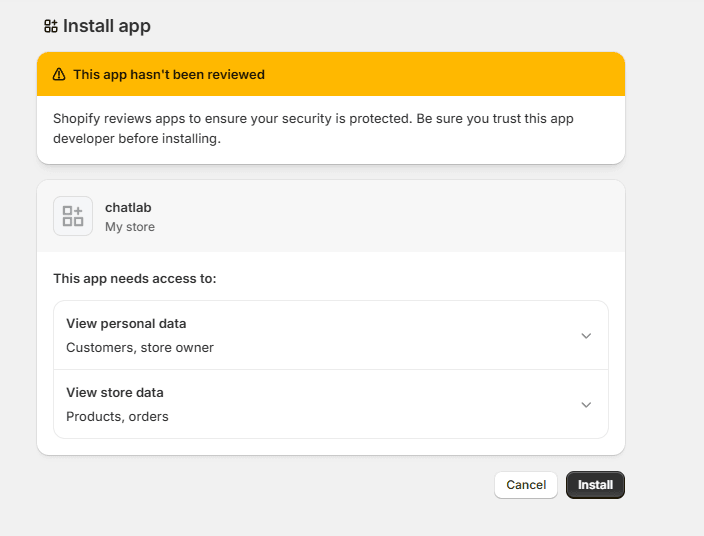Viewport: 704px width, 536px height.
Task: Click the Install button
Action: (x=595, y=485)
